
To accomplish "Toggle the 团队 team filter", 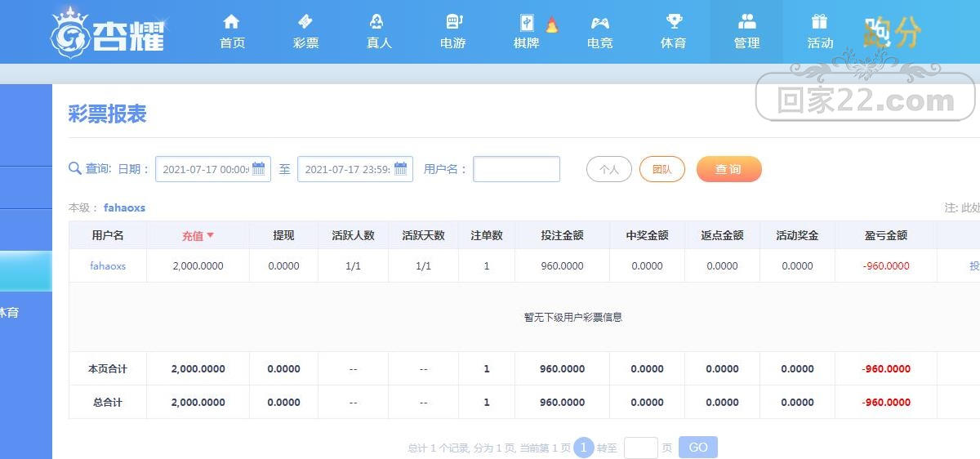I will (662, 169).
